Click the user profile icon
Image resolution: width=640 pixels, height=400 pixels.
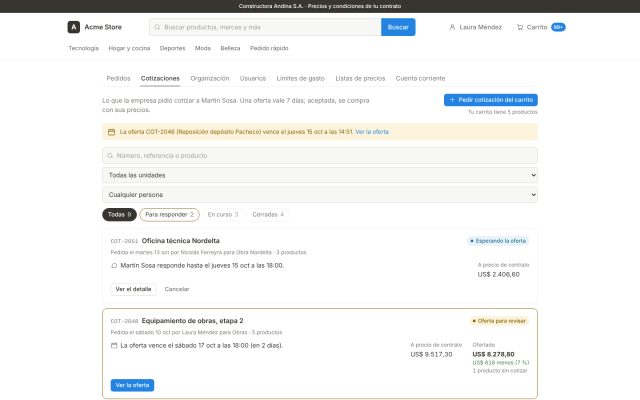click(x=452, y=27)
